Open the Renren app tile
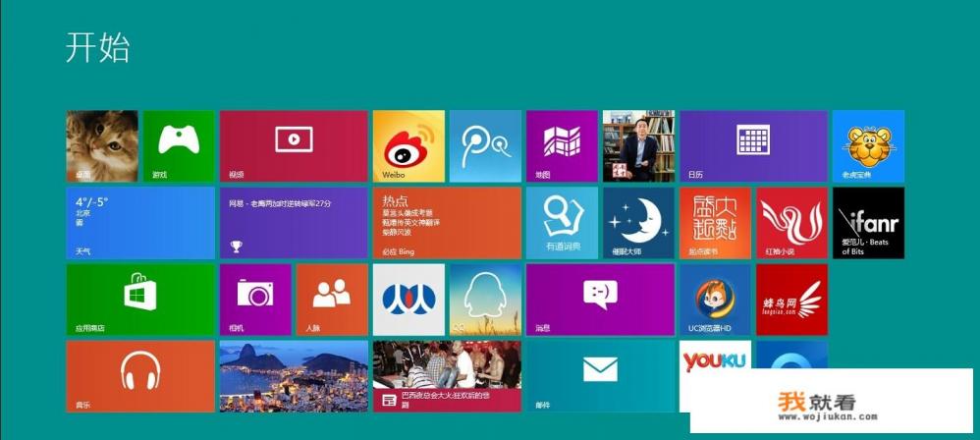This screenshot has height=440, width=980. tap(408, 300)
